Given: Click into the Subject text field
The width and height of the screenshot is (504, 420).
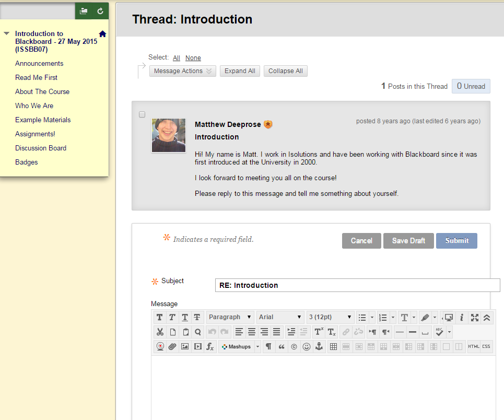Looking at the screenshot, I should coord(357,285).
